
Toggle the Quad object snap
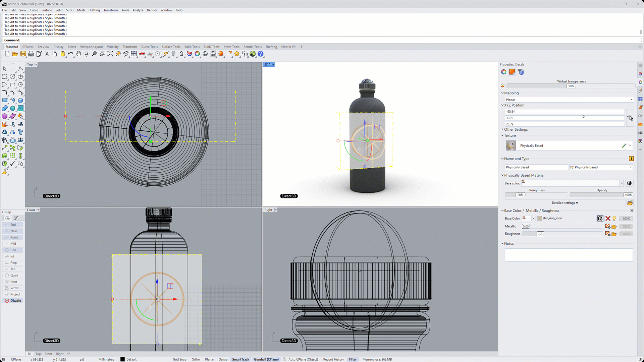(13, 276)
